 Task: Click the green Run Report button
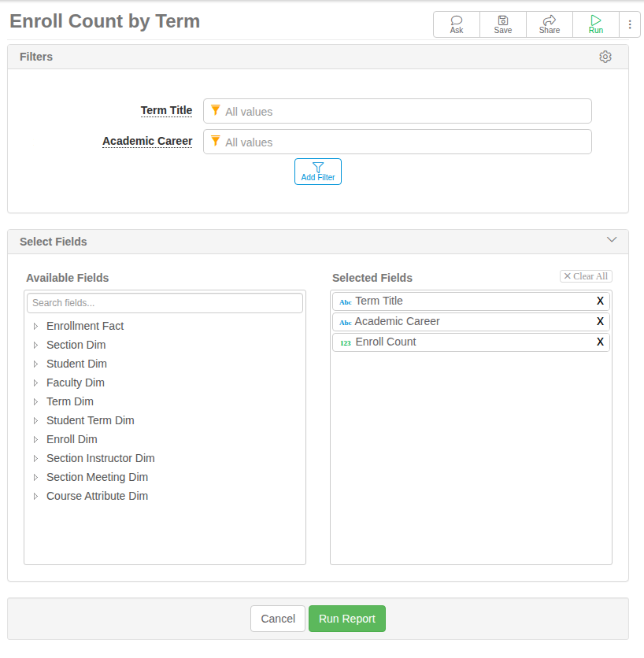coord(347,619)
